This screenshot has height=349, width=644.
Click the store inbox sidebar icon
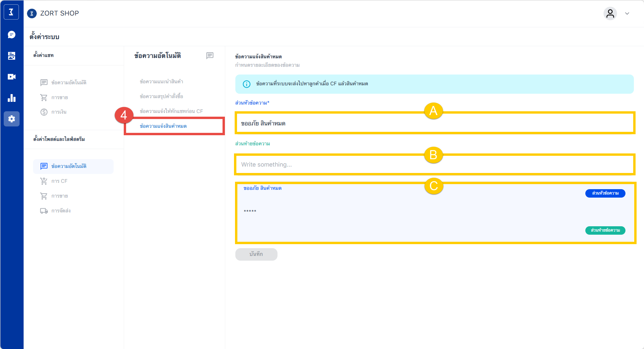point(11,56)
